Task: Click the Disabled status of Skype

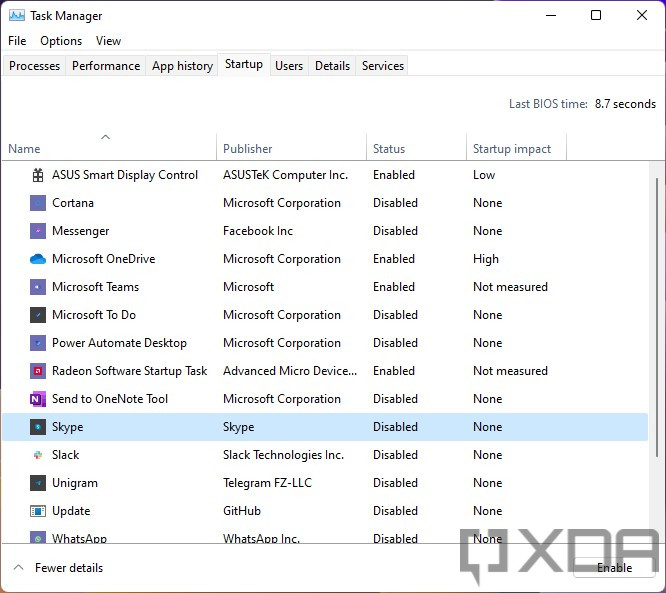Action: [395, 427]
